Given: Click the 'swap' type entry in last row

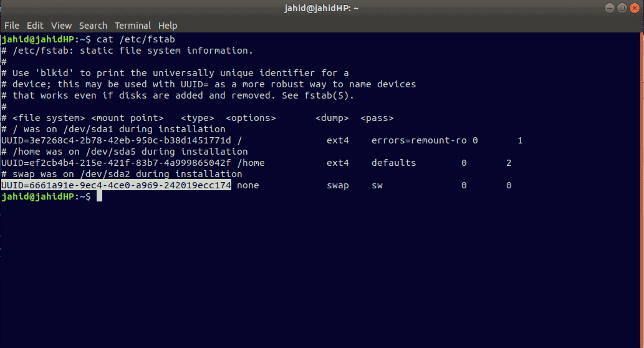Looking at the screenshot, I should (x=338, y=185).
